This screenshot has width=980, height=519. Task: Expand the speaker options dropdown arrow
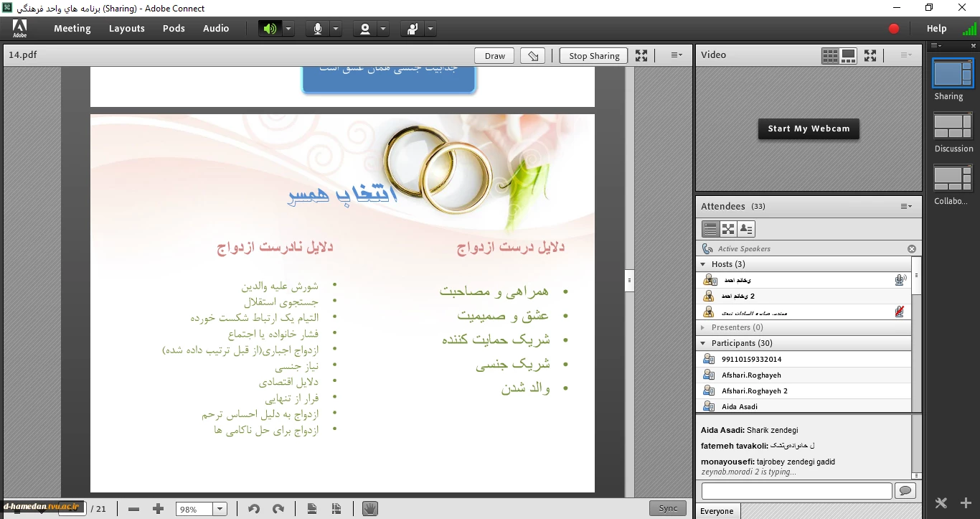point(288,29)
